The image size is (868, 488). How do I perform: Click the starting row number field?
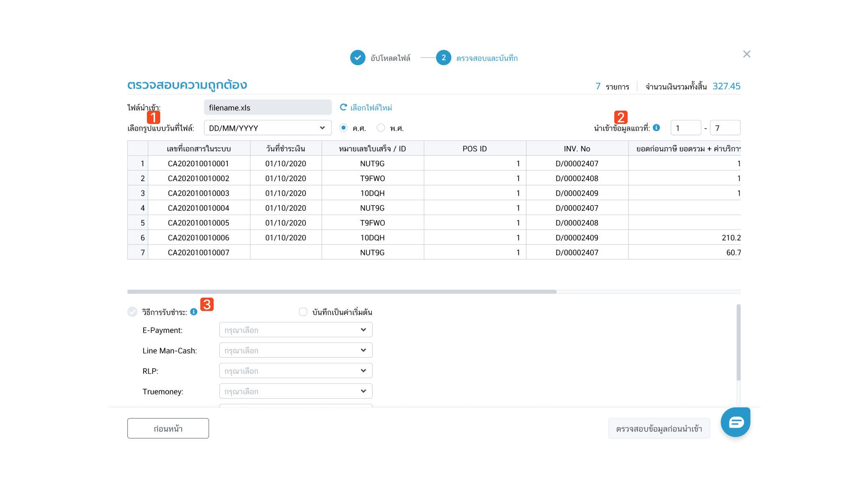point(685,128)
